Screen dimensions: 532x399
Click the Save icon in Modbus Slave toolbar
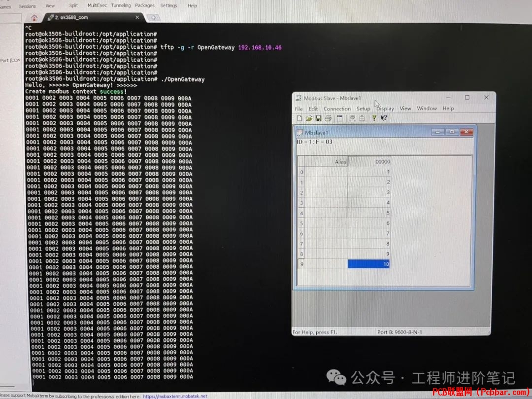click(x=318, y=118)
